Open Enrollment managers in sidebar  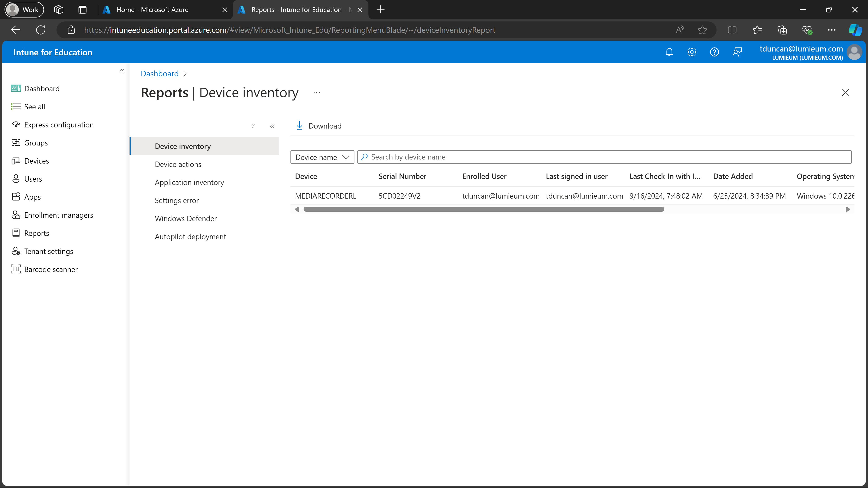[59, 215]
